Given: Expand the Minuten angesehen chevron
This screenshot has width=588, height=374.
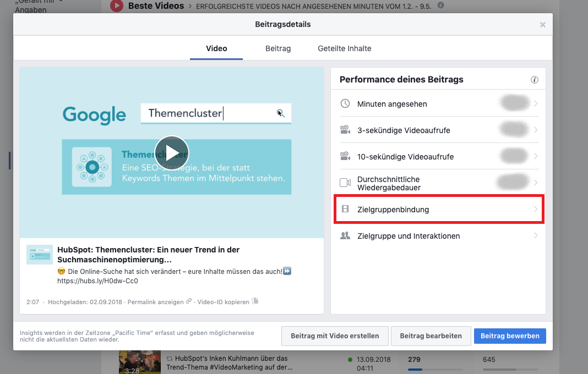Looking at the screenshot, I should [x=536, y=103].
